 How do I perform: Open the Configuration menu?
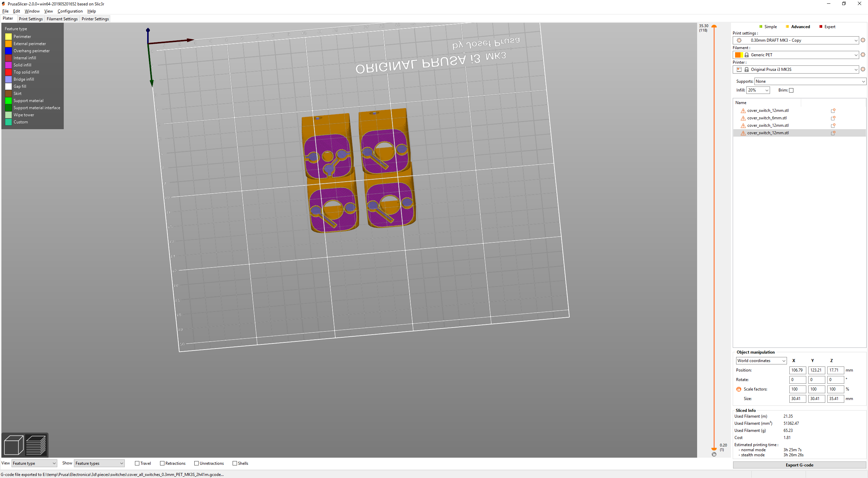(70, 11)
